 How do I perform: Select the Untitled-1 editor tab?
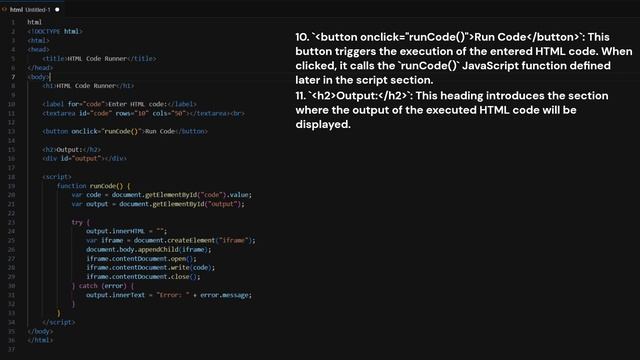pos(32,9)
